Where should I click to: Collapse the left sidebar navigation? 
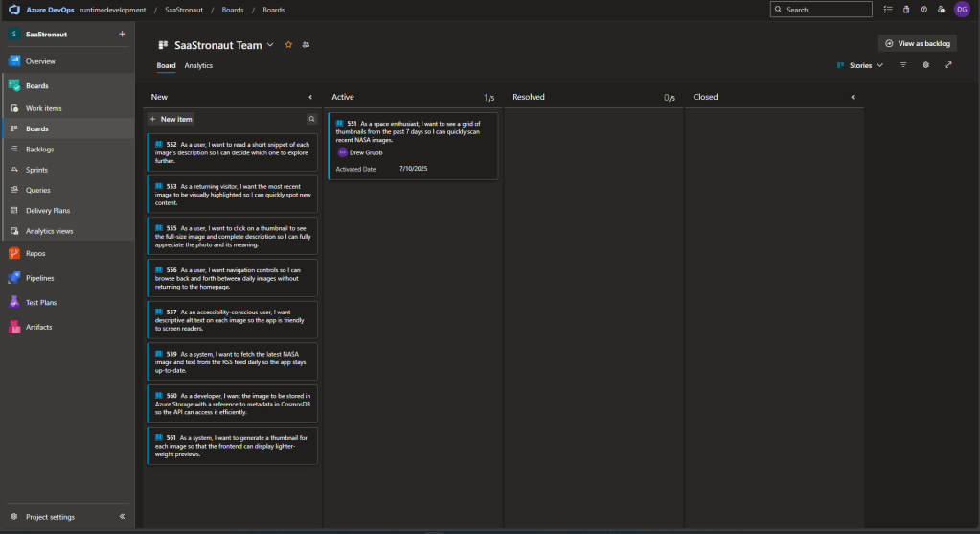pyautogui.click(x=123, y=517)
